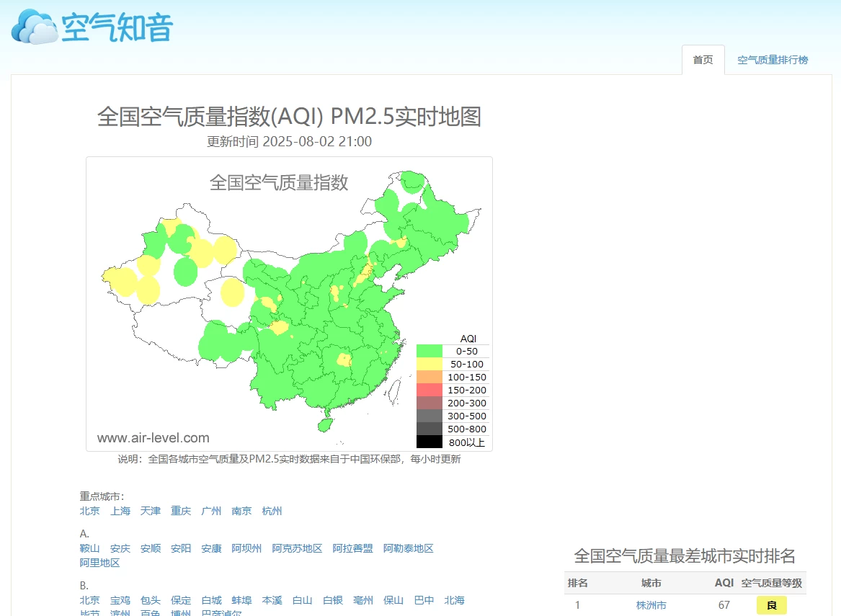
Task: Open the 杭州 city link
Action: (x=272, y=512)
